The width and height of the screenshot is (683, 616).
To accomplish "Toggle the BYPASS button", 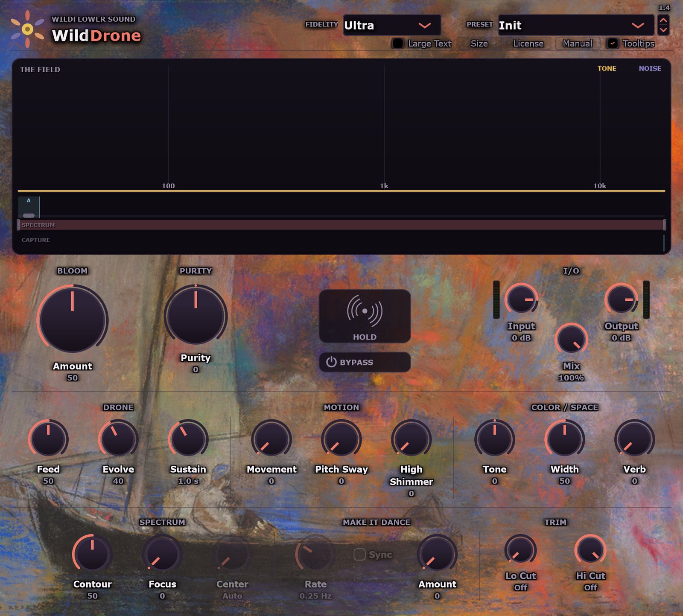I will pos(365,362).
